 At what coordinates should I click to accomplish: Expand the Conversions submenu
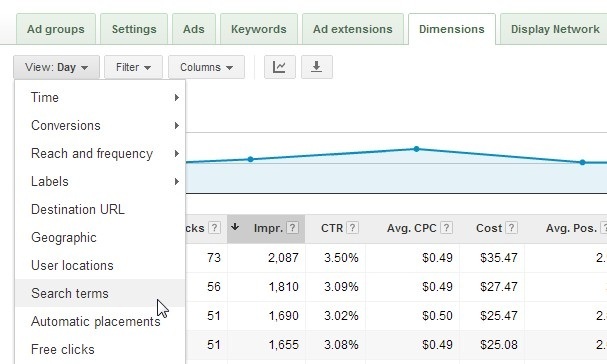point(100,125)
